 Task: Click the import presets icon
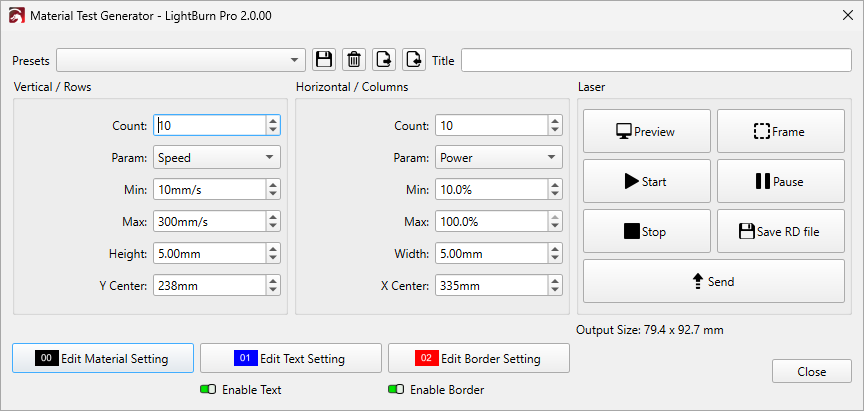click(384, 60)
